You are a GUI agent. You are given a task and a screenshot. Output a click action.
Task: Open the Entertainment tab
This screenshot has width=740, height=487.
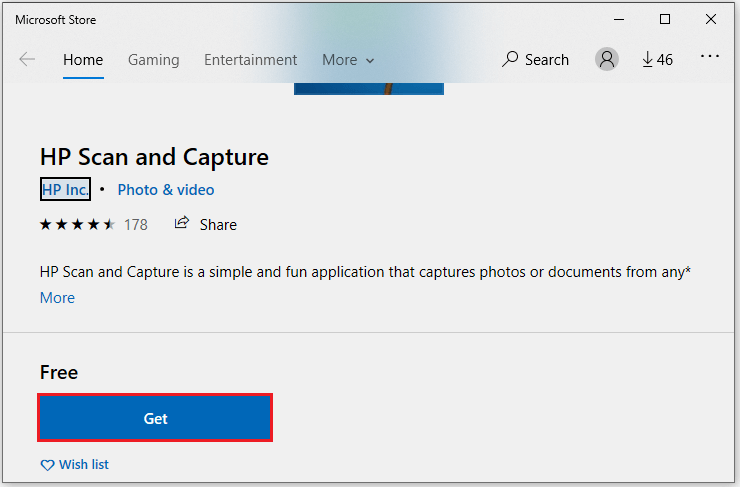pyautogui.click(x=251, y=60)
